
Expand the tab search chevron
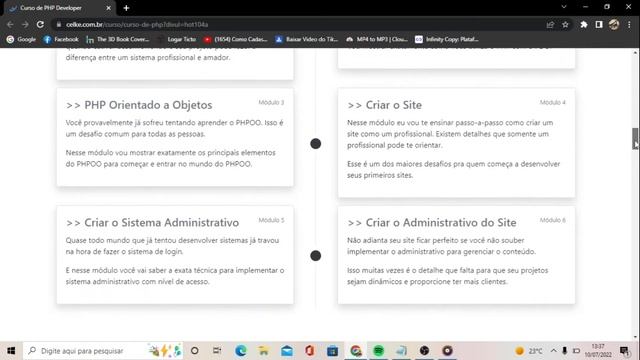[564, 7]
